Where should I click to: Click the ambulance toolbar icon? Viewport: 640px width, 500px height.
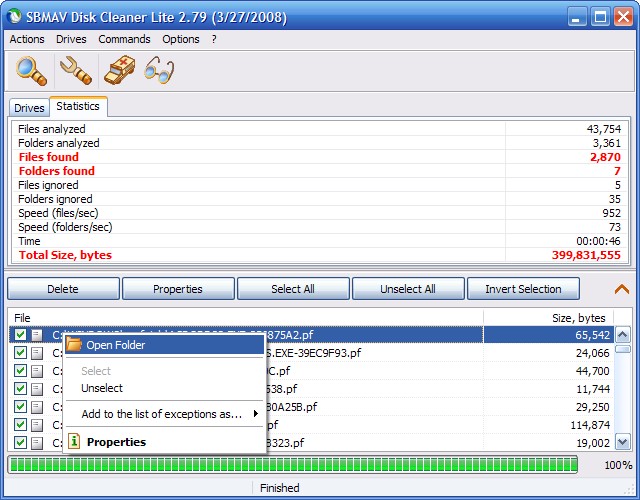coord(120,71)
